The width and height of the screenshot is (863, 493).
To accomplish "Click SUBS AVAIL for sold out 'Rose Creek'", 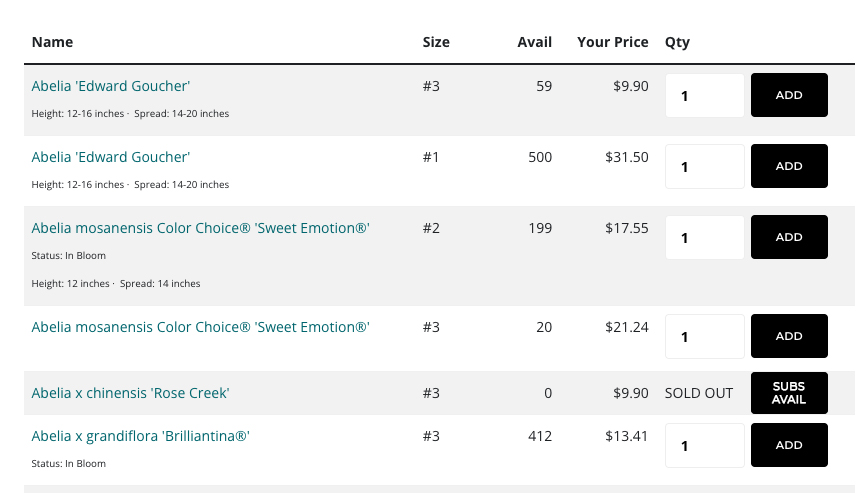I will click(789, 393).
